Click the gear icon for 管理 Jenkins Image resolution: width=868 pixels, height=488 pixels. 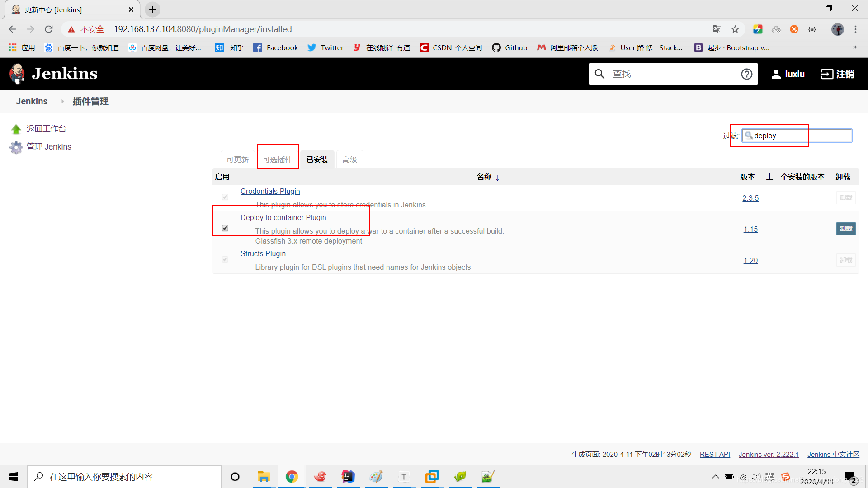[16, 147]
